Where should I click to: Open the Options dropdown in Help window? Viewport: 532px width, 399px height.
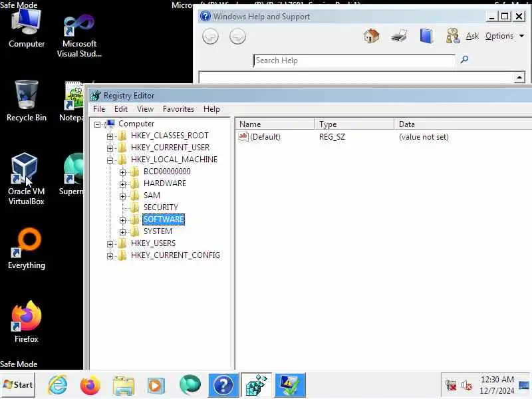(x=505, y=36)
